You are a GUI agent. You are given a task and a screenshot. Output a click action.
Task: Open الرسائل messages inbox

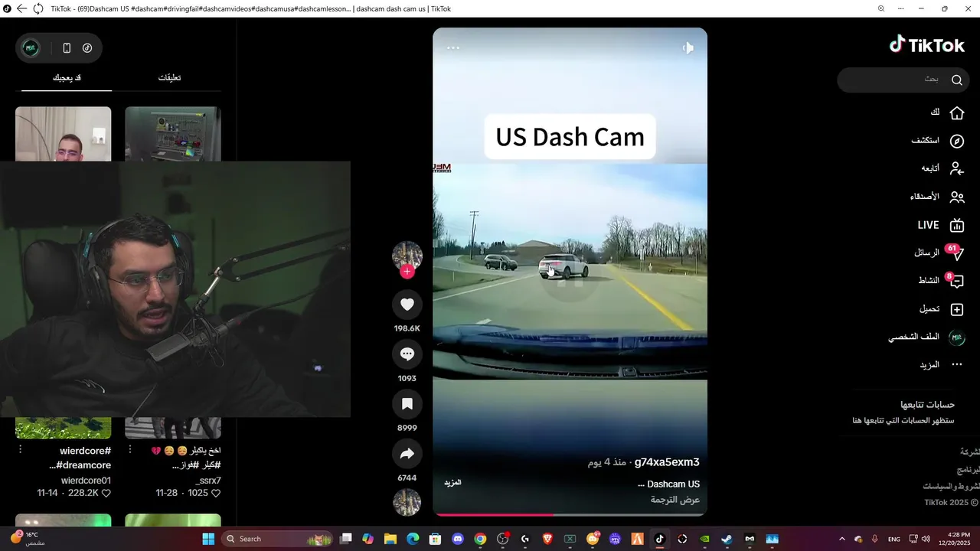[x=939, y=253]
